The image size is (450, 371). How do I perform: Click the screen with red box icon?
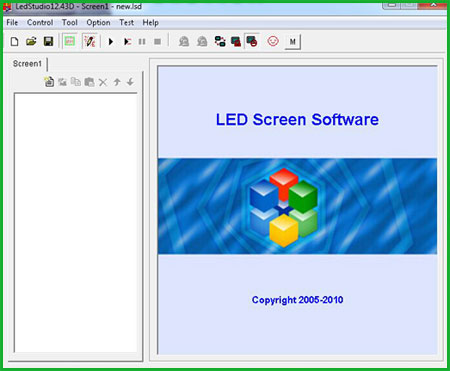(x=236, y=42)
